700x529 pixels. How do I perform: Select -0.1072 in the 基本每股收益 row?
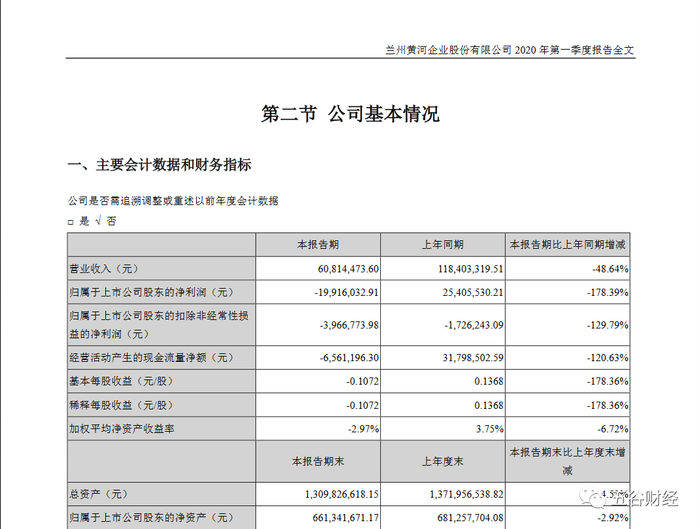point(362,381)
